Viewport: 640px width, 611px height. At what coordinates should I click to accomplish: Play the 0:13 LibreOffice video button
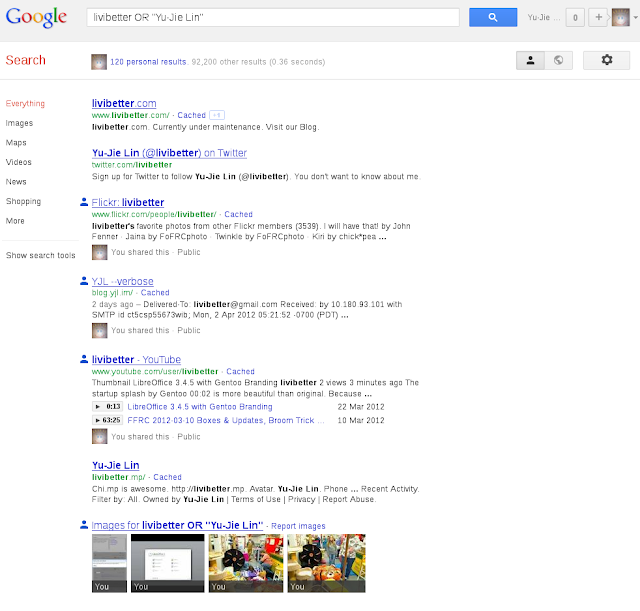(107, 407)
